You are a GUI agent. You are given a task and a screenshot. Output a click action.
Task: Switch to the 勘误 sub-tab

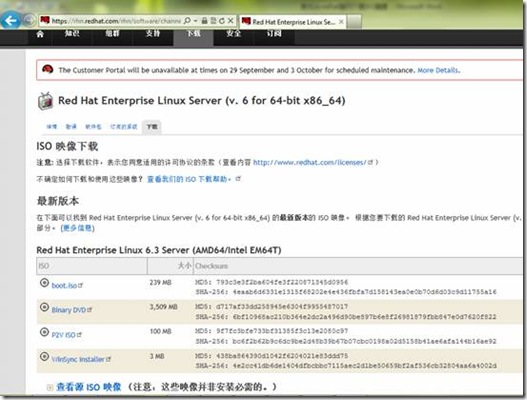click(71, 127)
